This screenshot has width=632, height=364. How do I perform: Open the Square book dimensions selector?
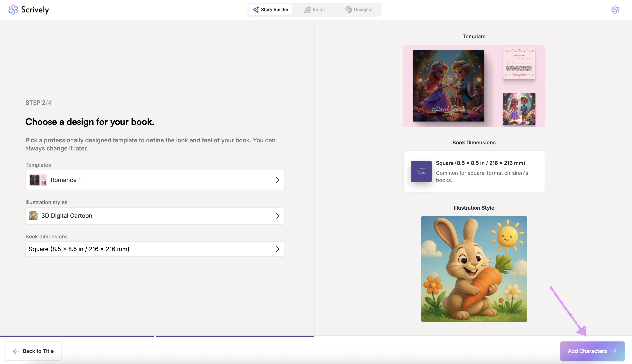tap(155, 249)
